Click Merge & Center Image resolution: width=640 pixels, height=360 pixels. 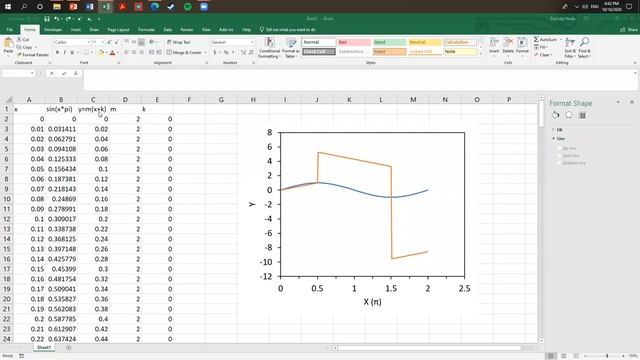click(x=184, y=53)
